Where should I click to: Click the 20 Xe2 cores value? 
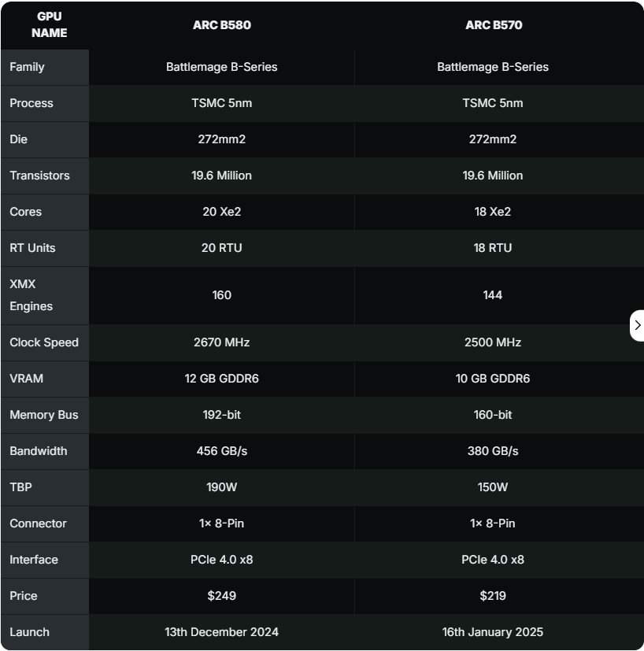tap(222, 211)
